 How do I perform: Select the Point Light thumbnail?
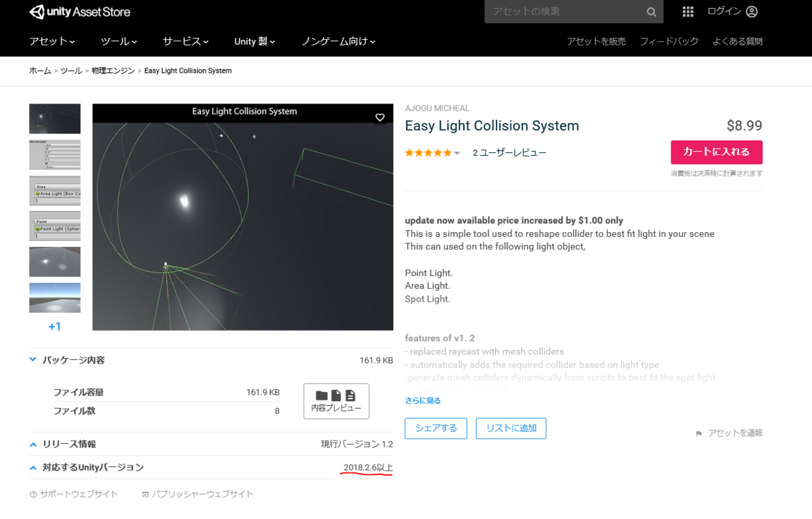55,226
